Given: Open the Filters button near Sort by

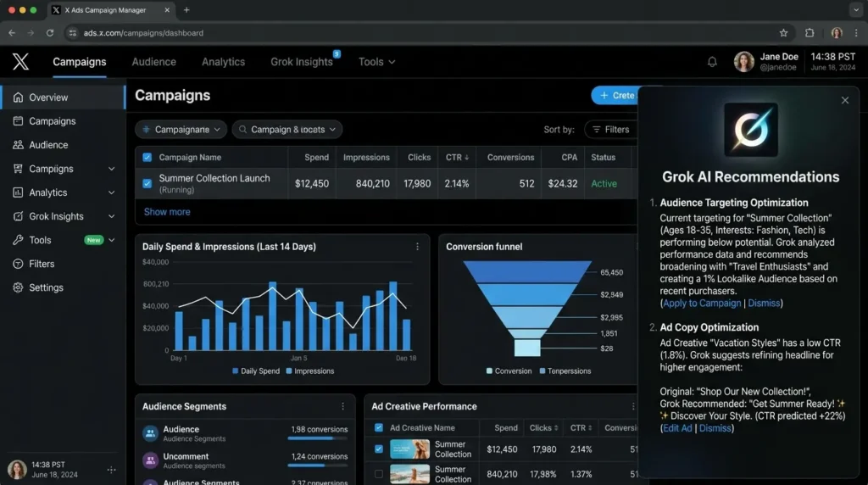Looking at the screenshot, I should pos(611,130).
